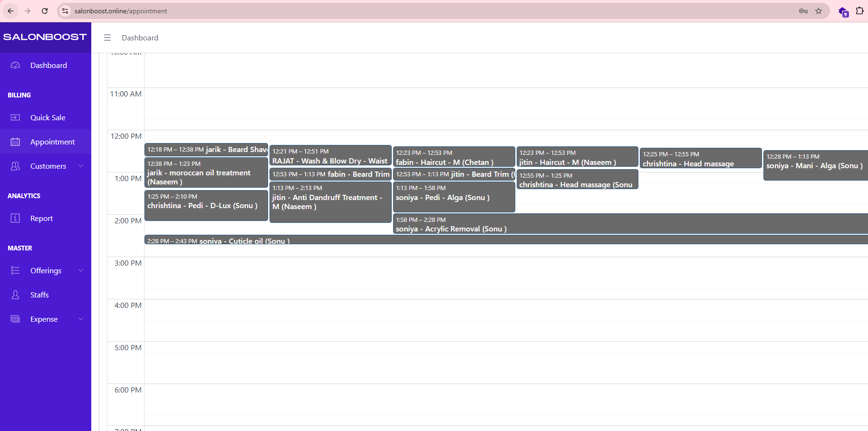The height and width of the screenshot is (431, 868).
Task: Open the browser extensions puzzle icon
Action: click(x=860, y=10)
